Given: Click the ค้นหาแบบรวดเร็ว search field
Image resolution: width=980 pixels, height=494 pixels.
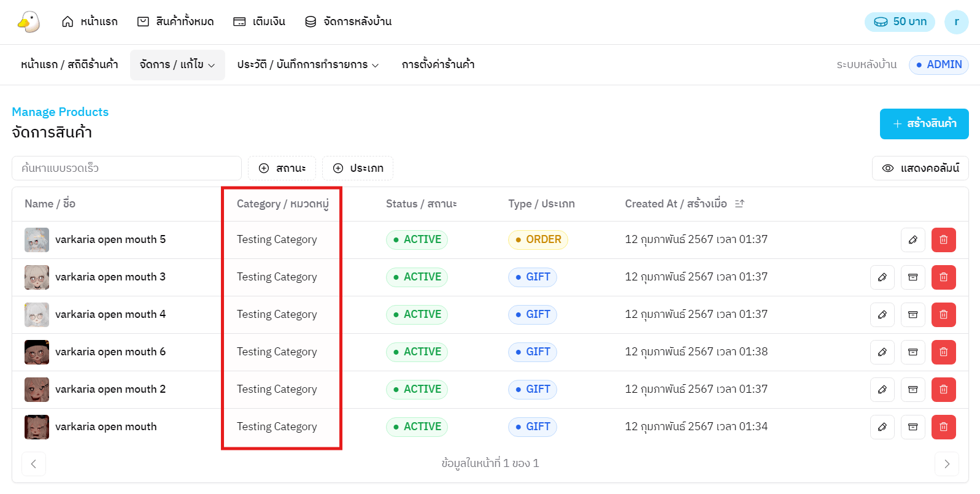Looking at the screenshot, I should [126, 168].
